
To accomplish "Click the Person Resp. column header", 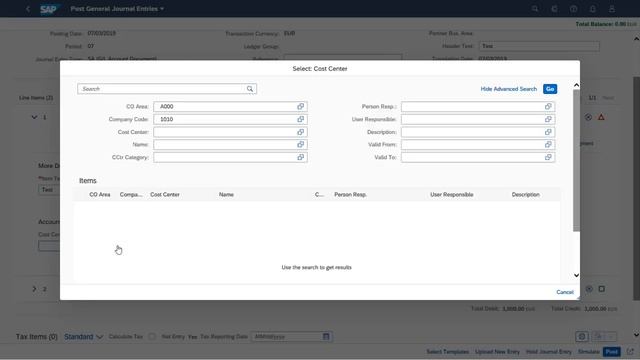I will [350, 195].
